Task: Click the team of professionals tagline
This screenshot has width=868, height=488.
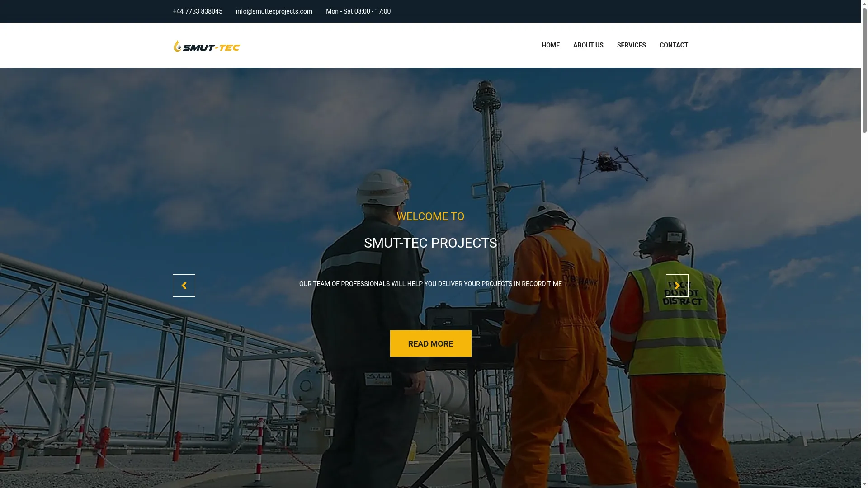Action: 430,284
